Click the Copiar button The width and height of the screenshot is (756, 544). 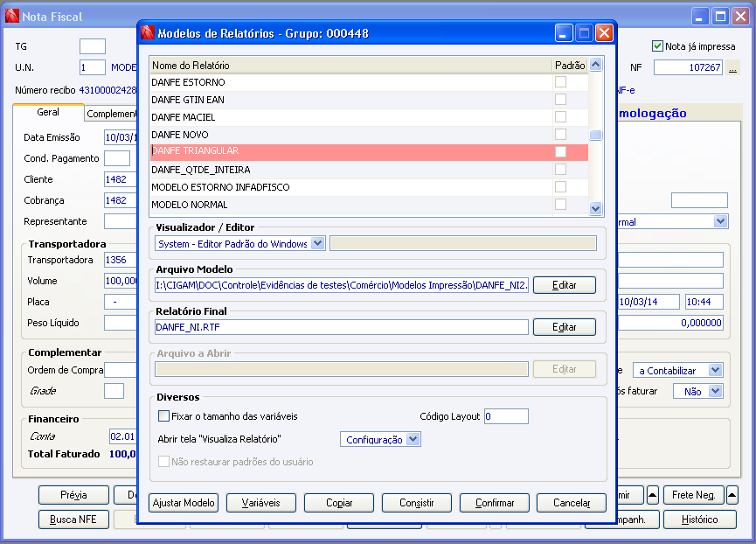(x=339, y=503)
